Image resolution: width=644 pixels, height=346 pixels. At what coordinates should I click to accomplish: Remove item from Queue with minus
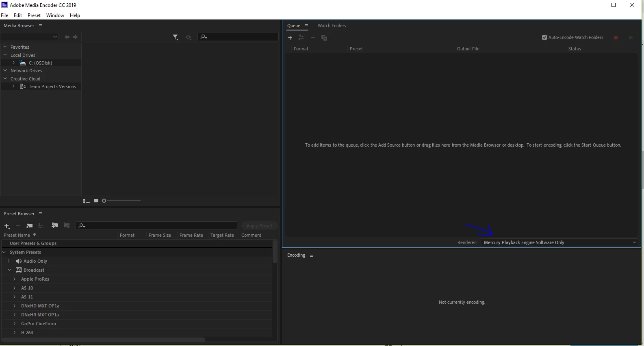coord(313,38)
